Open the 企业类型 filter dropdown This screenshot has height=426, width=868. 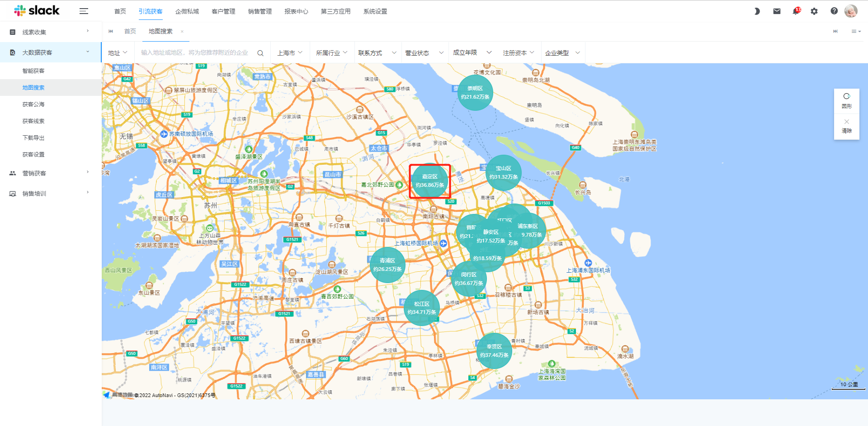pos(562,53)
